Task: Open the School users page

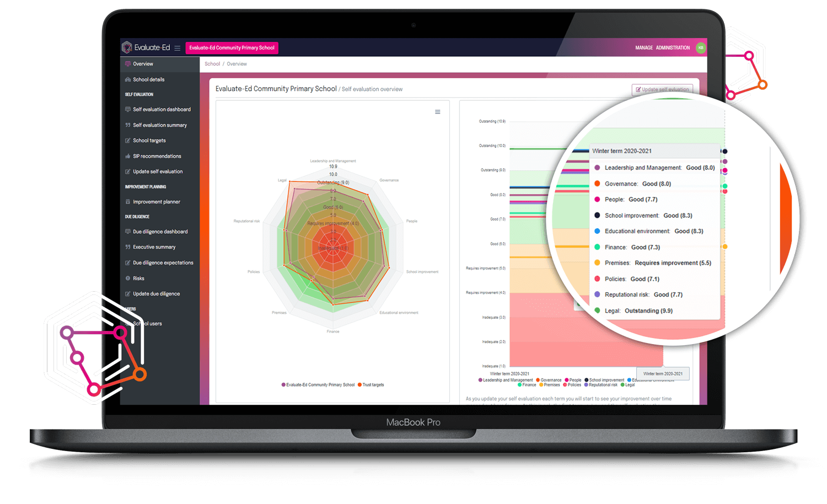Action: [147, 324]
